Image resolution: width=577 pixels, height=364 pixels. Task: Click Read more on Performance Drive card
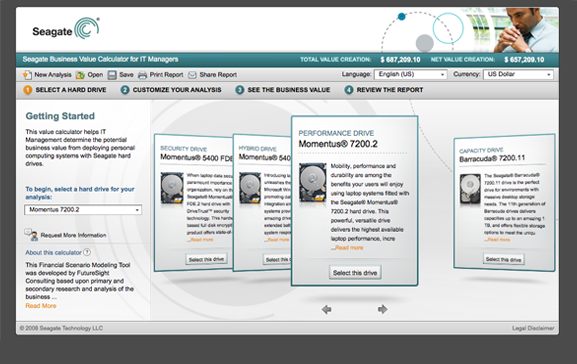pyautogui.click(x=348, y=248)
